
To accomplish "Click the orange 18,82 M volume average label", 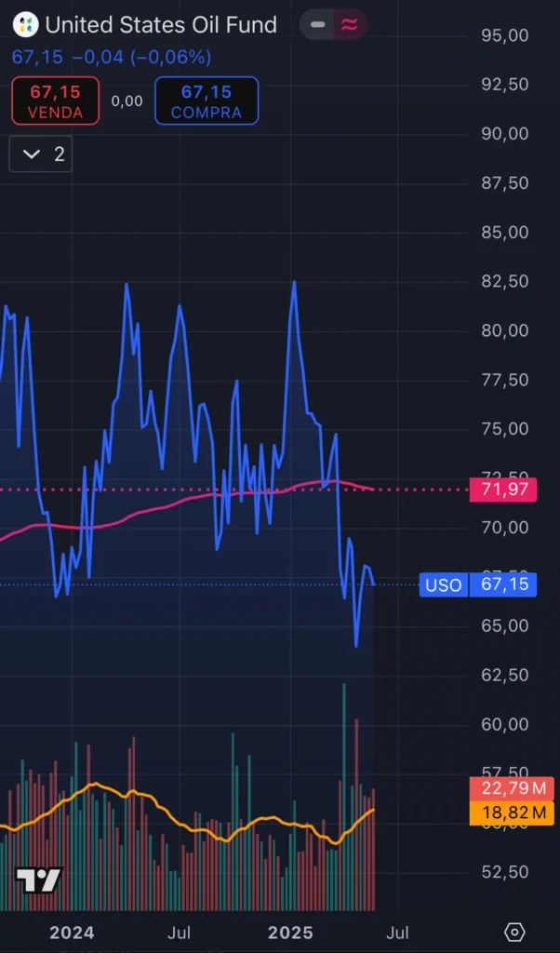I will (x=512, y=812).
